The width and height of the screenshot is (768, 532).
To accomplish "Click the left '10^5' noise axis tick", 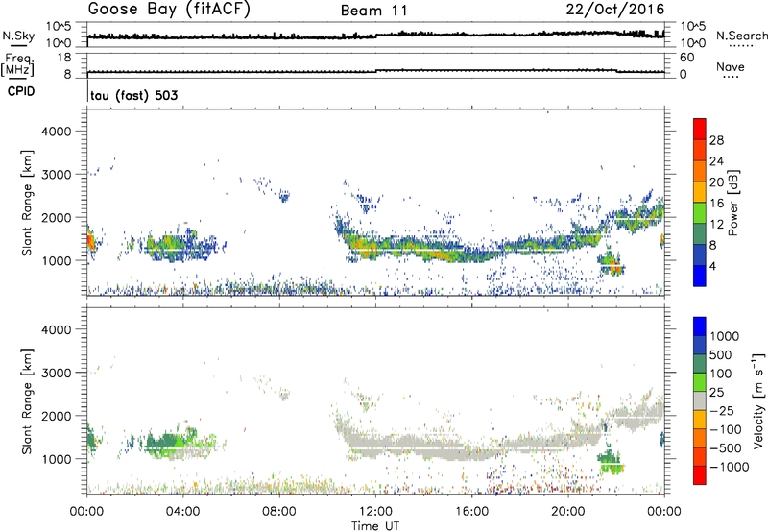I will click(x=60, y=26).
